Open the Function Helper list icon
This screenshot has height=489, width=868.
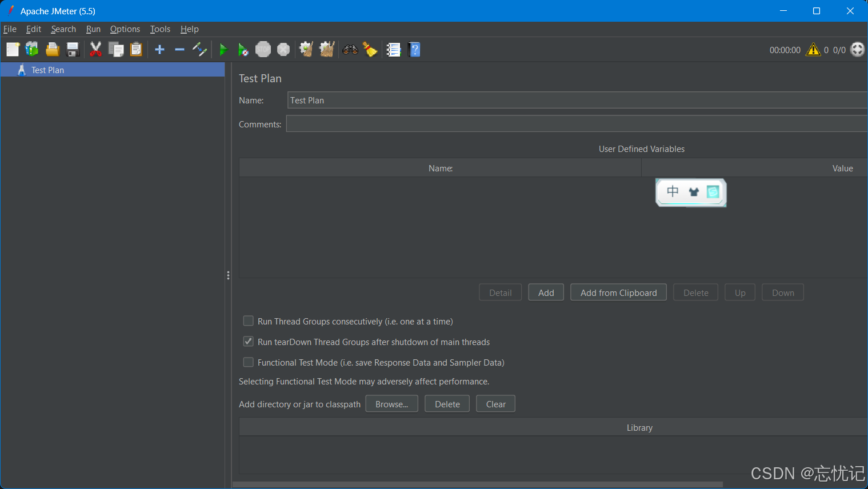[394, 50]
